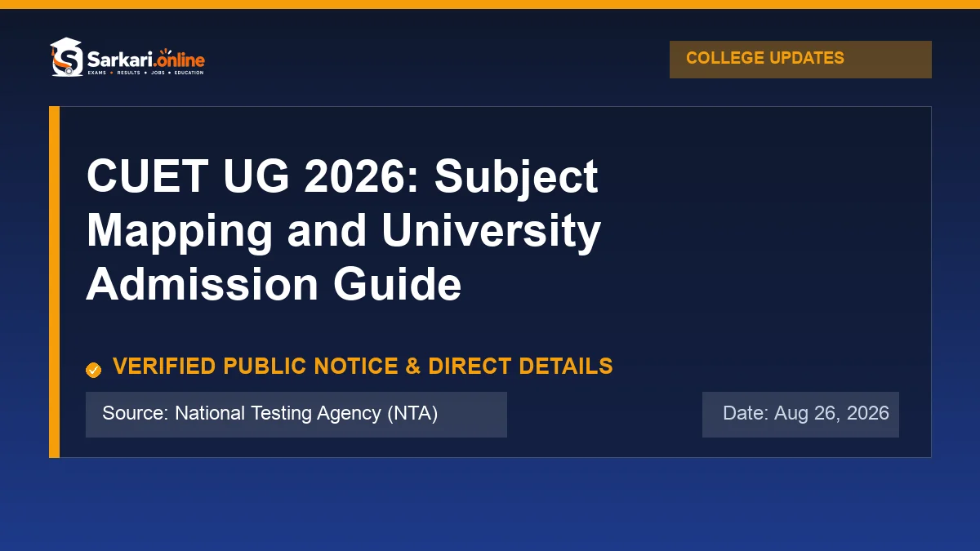Open the COLLEGE UPDATES category badge
The image size is (980, 551).
pyautogui.click(x=800, y=60)
